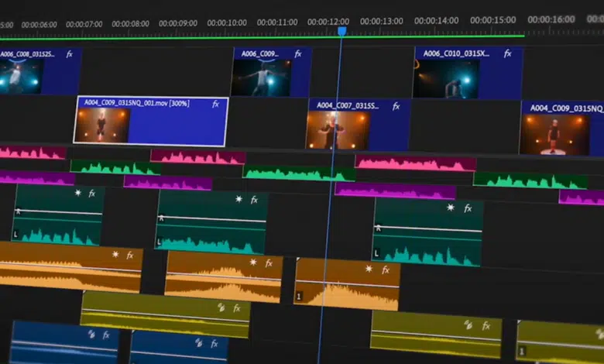The width and height of the screenshot is (604, 364).
Task: Click the clip name A006_C010_0315X
Action: (x=457, y=53)
